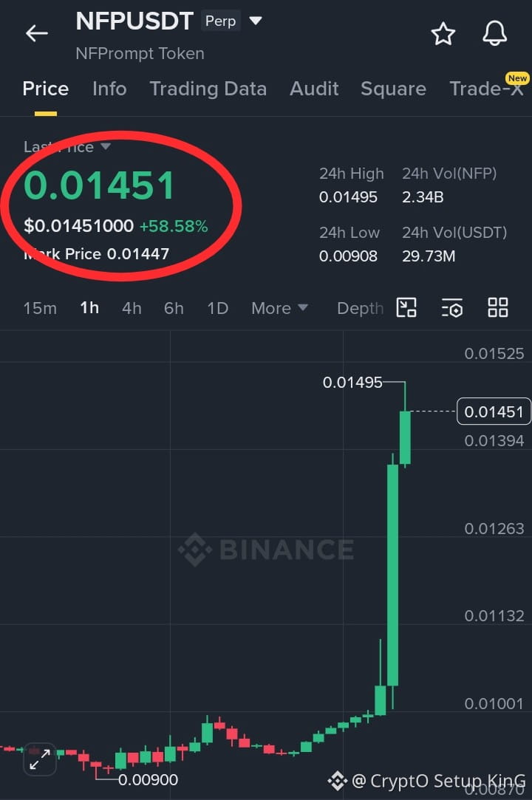Viewport: 532px width, 800px height.
Task: Select the 15m timeframe
Action: point(40,308)
